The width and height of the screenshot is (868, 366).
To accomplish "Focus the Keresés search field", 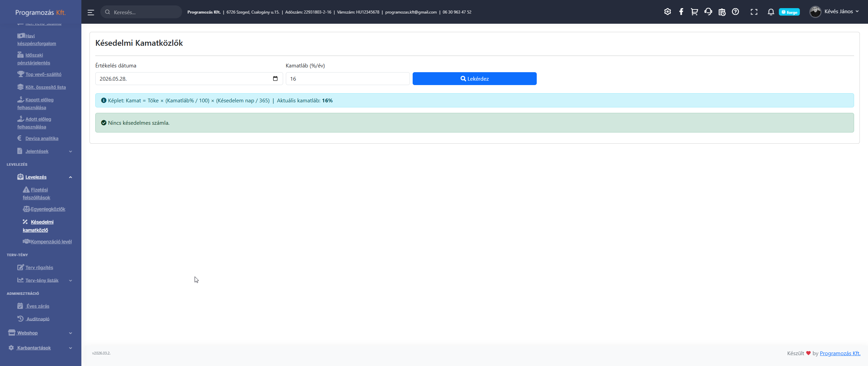I will pyautogui.click(x=141, y=12).
